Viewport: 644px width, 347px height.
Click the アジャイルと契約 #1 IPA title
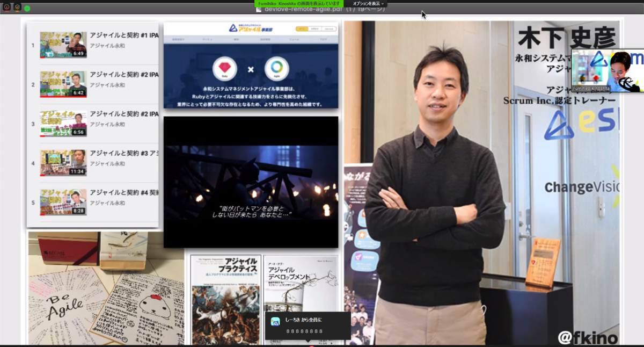pyautogui.click(x=124, y=35)
